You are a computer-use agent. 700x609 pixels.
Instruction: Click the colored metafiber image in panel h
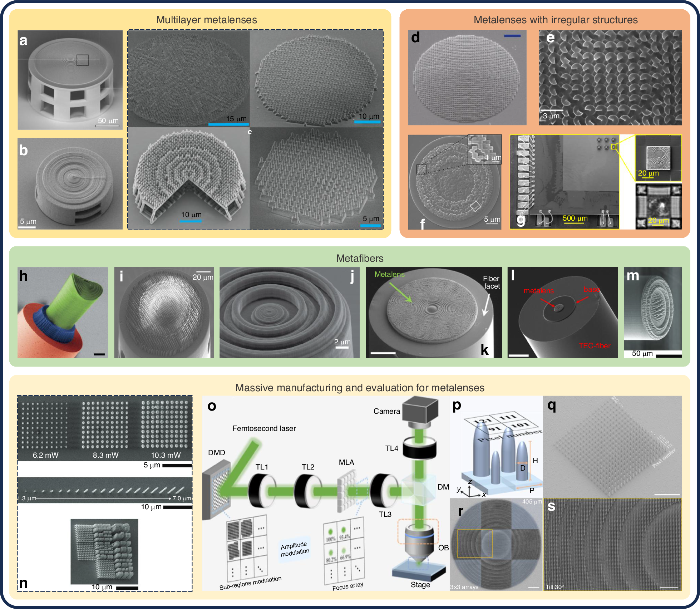(x=63, y=312)
